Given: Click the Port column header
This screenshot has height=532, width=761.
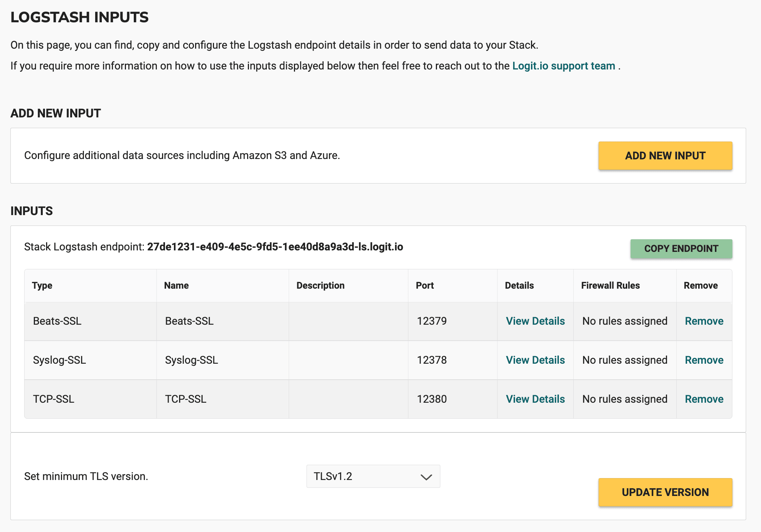Looking at the screenshot, I should 425,285.
